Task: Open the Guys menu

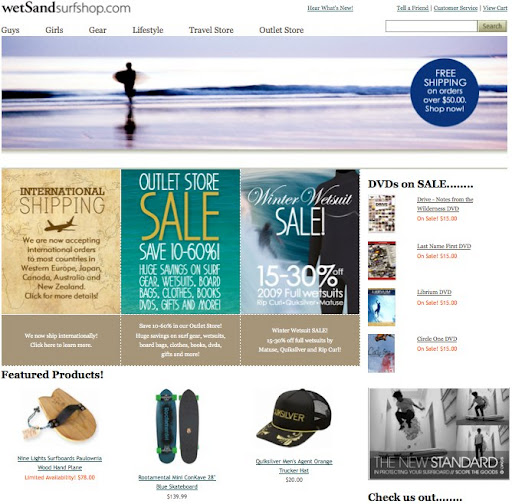Action: (x=10, y=30)
